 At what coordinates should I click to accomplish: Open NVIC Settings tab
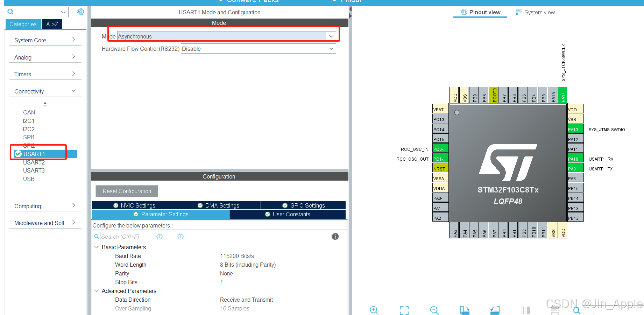pos(134,205)
